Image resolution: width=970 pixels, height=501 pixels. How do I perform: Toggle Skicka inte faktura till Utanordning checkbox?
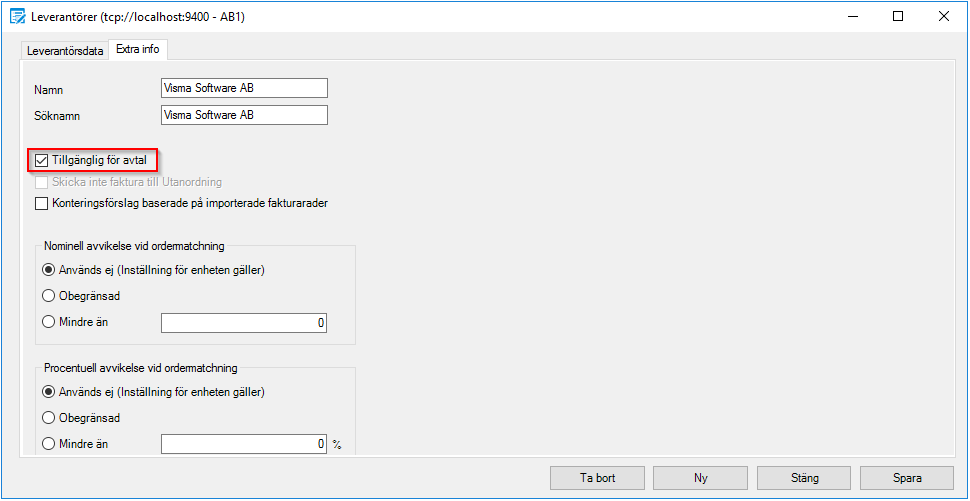(x=41, y=182)
